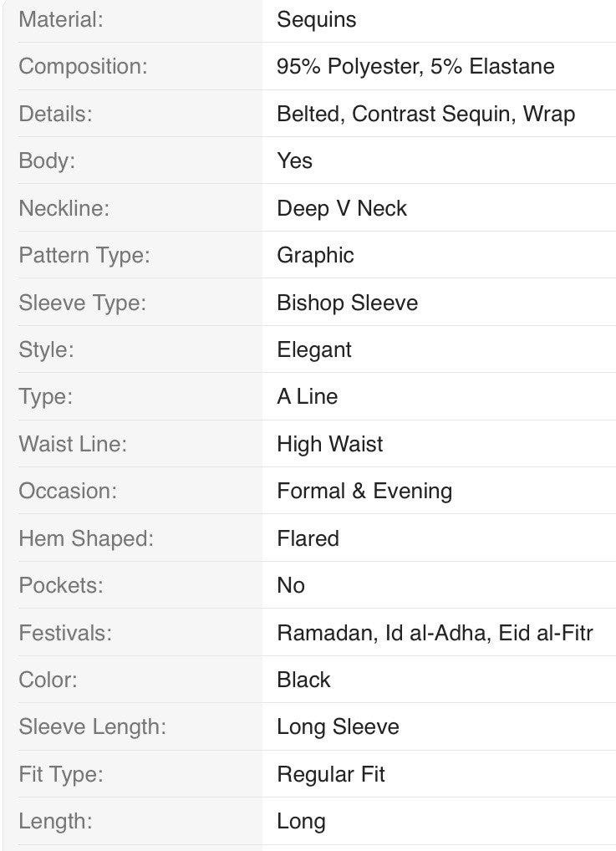Click the Festivals value listing Ramadan
Screen dimensions: 616x851
pyautogui.click(x=435, y=633)
